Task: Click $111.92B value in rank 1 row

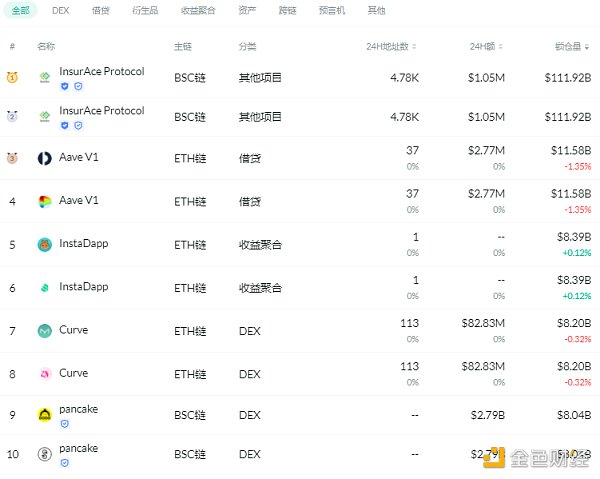Action: point(568,78)
